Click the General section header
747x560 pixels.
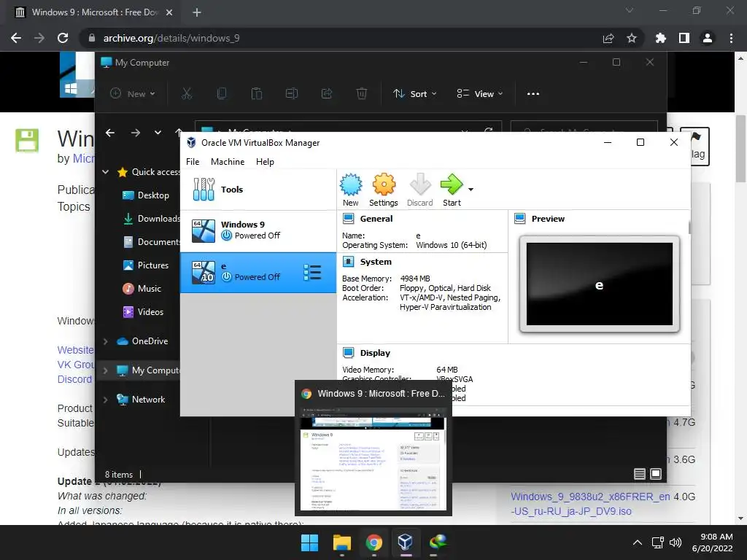(x=376, y=219)
